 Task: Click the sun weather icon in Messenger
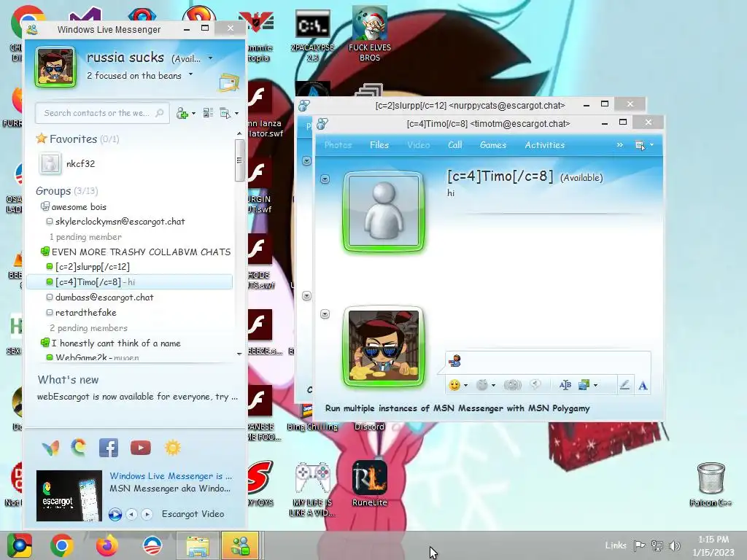tap(172, 448)
